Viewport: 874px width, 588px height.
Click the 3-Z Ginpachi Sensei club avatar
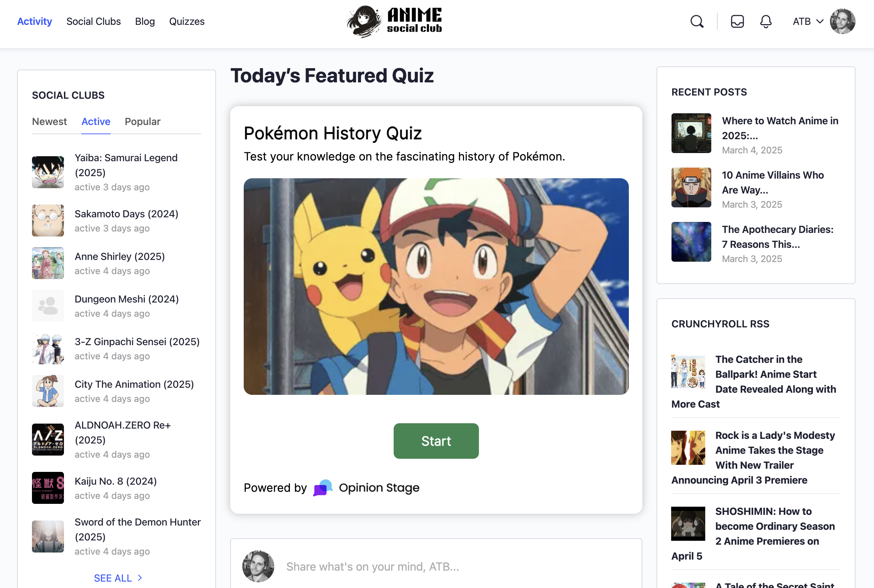point(48,348)
